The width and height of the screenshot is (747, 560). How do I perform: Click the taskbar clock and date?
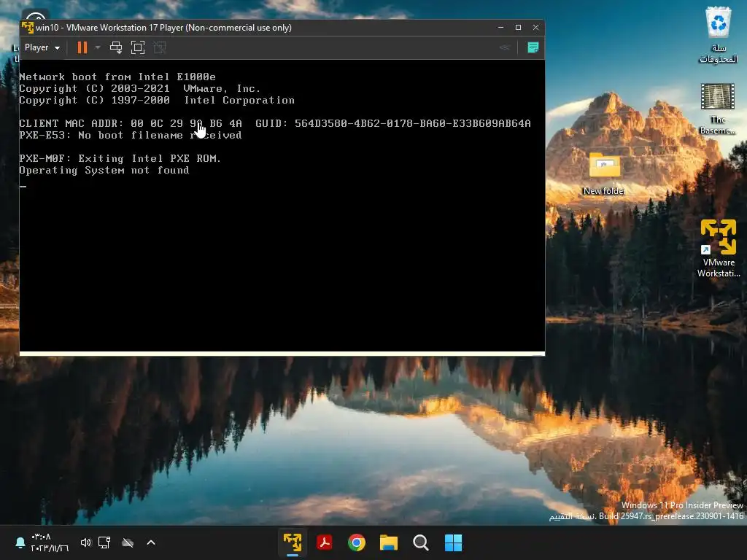(x=50, y=542)
